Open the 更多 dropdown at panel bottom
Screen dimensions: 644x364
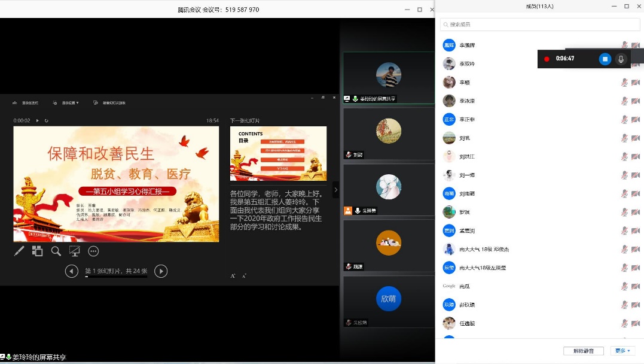click(x=622, y=351)
